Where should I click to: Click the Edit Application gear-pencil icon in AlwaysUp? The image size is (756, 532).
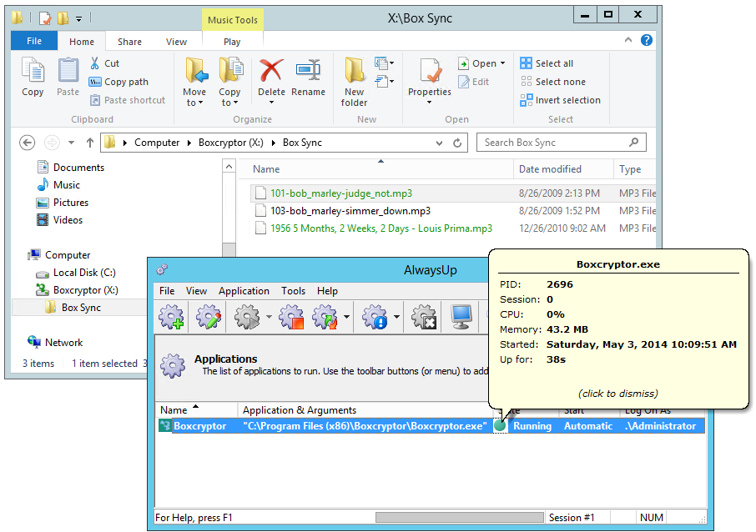(x=209, y=317)
